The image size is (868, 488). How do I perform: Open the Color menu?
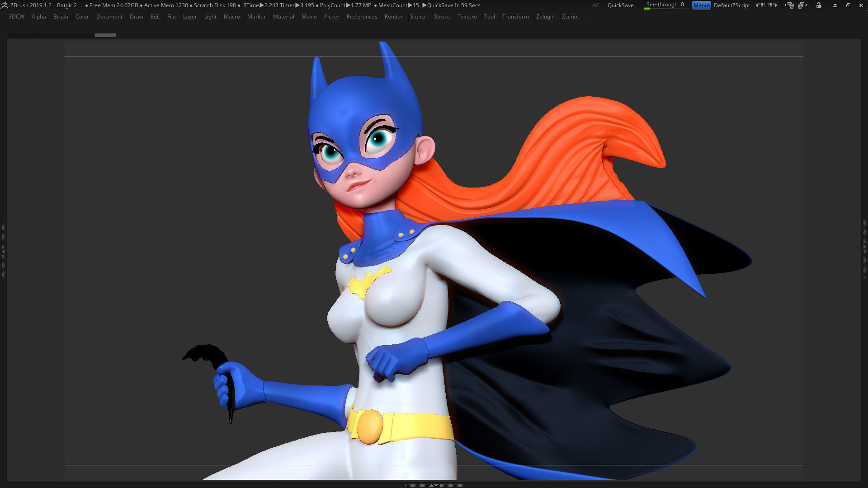82,17
